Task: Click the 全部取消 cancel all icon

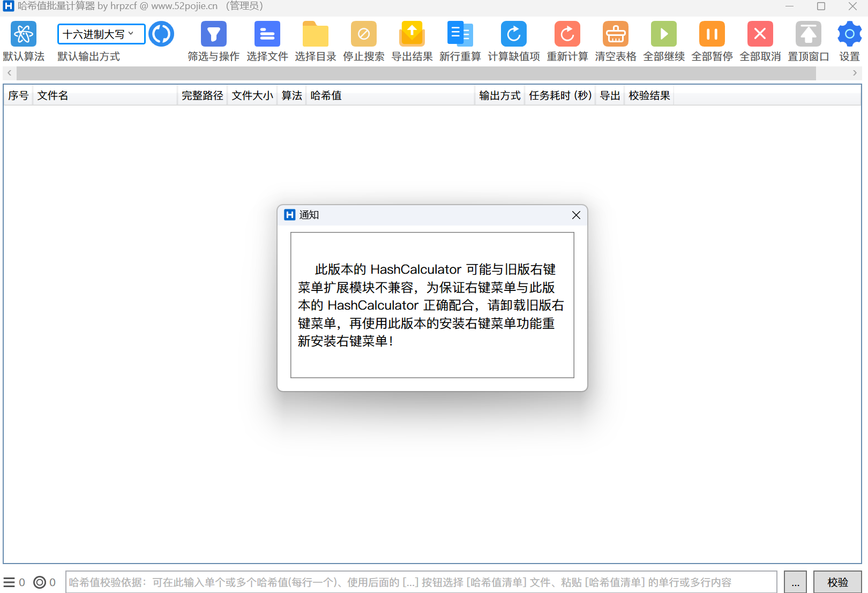Action: coord(760,34)
